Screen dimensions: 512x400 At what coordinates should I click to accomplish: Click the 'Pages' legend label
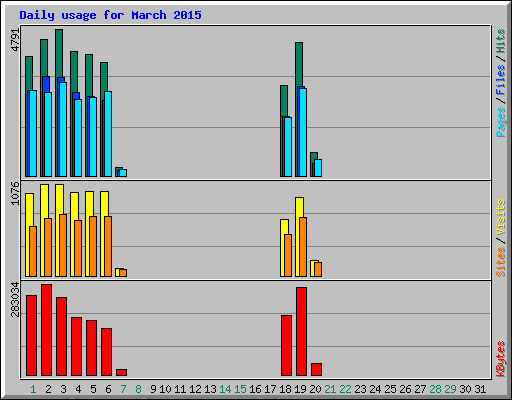[x=501, y=122]
